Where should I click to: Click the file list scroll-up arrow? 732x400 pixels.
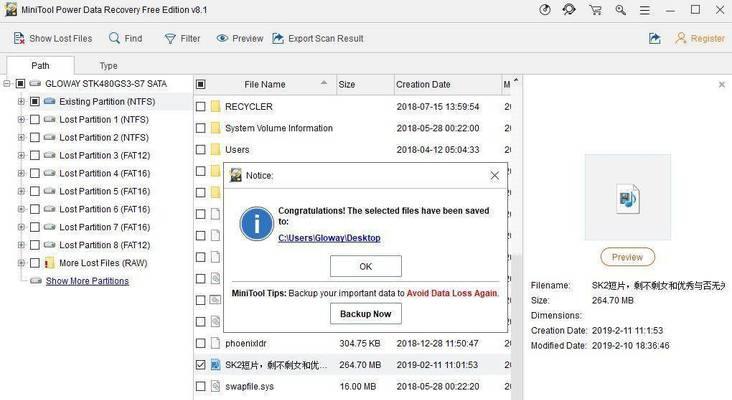[x=516, y=80]
